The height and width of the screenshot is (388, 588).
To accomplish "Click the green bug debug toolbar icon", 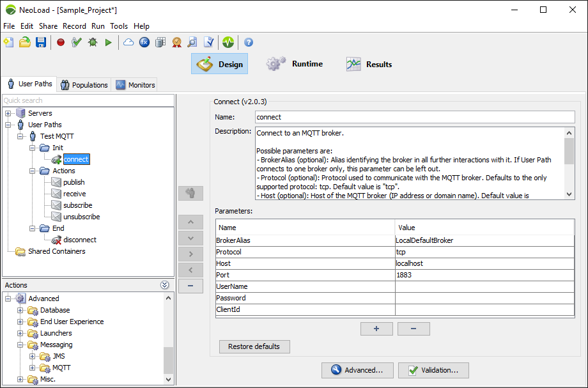I will click(93, 42).
